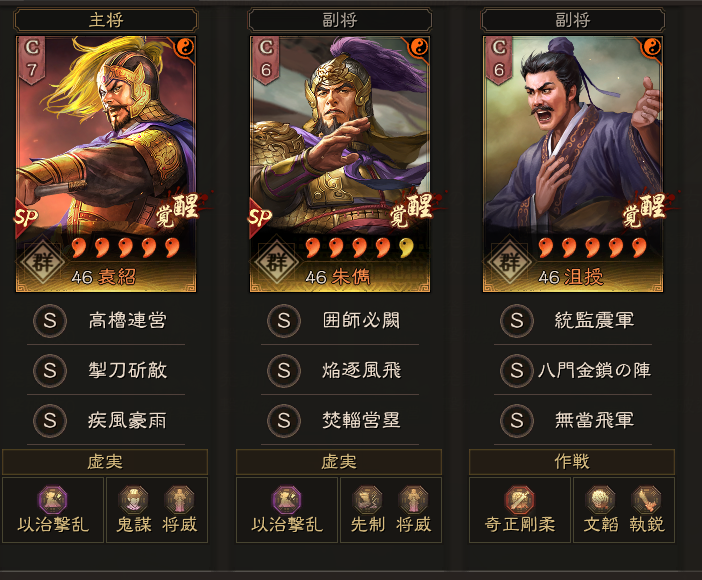Open the 沮授 general card
This screenshot has width=702, height=580.
[x=573, y=164]
